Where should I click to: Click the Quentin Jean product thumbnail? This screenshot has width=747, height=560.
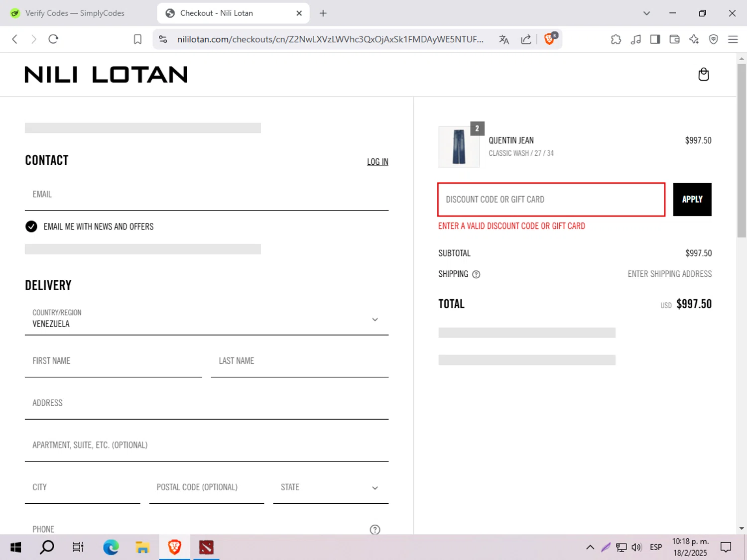pos(459,146)
